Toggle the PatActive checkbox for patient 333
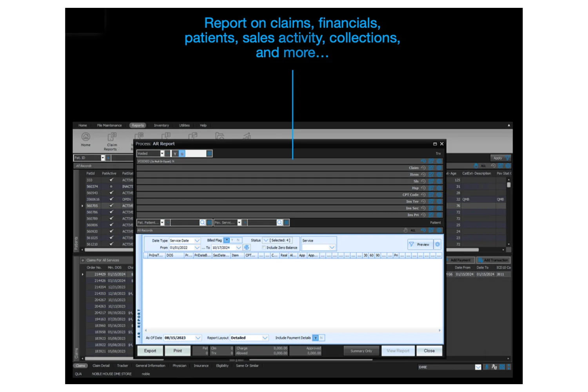The width and height of the screenshot is (588, 392). 111,180
